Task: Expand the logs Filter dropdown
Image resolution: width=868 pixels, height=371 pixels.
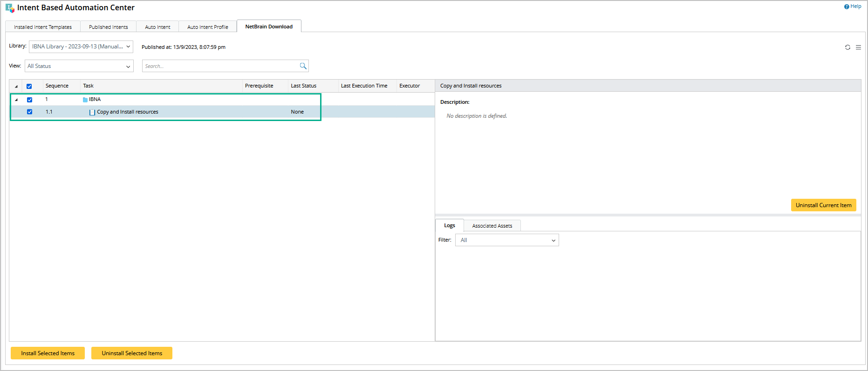Action: (507, 240)
